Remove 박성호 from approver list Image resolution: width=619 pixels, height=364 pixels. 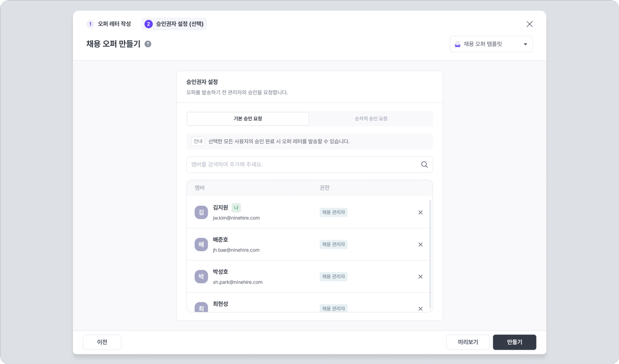coord(420,277)
